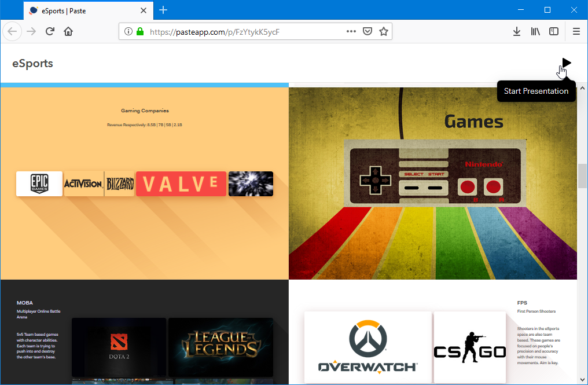Save page to Pocket
The height and width of the screenshot is (385, 588).
coord(367,31)
